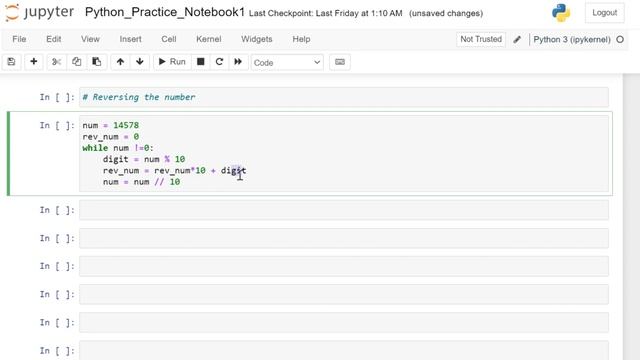Image resolution: width=640 pixels, height=360 pixels.
Task: Run the selected cell
Action: click(172, 62)
